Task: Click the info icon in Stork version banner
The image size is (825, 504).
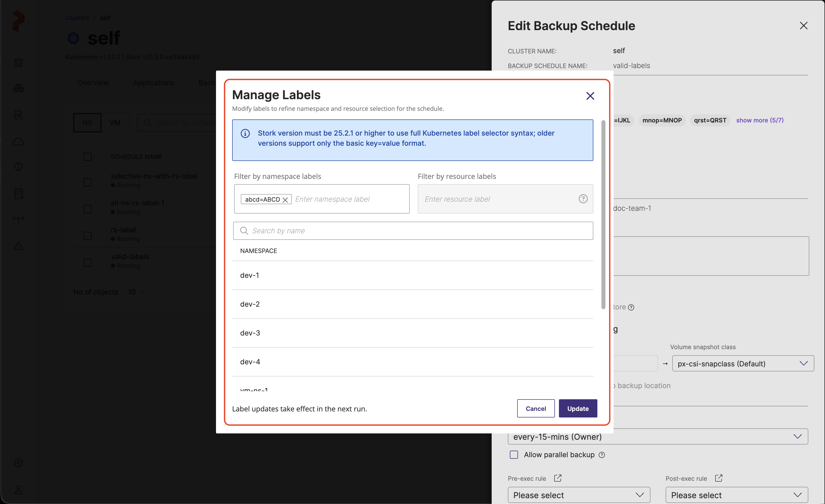Action: coord(245,133)
